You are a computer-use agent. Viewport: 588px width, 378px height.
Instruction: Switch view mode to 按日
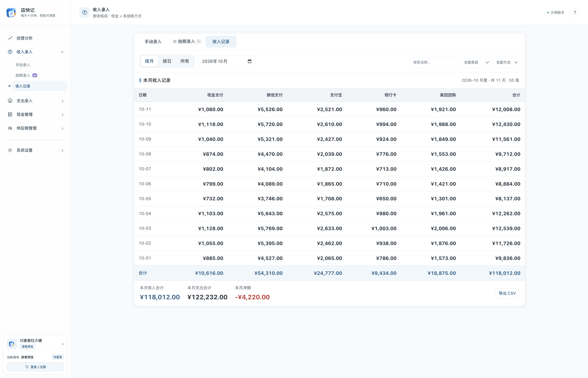pos(167,61)
